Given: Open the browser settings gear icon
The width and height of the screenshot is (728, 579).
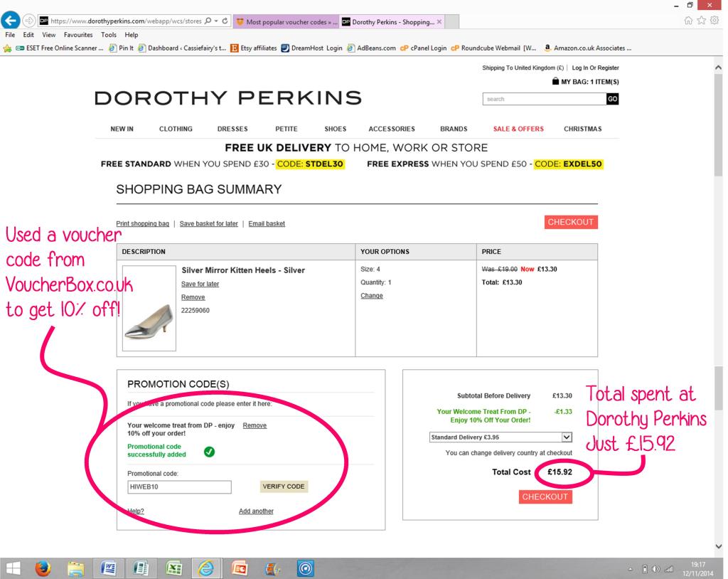Looking at the screenshot, I should point(716,21).
